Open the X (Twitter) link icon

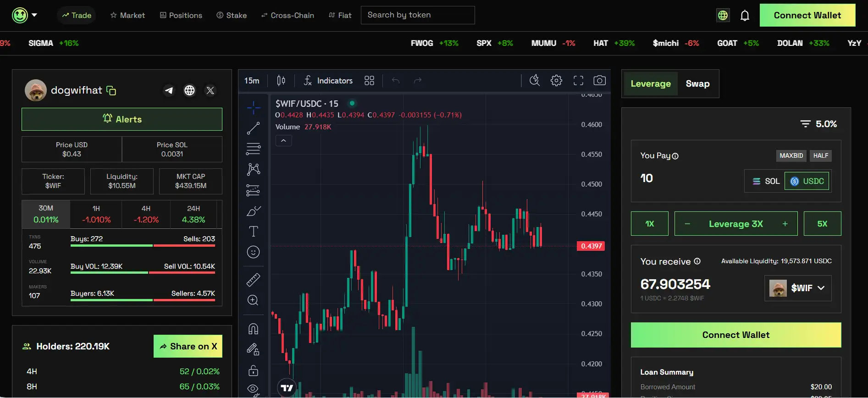[x=210, y=90]
